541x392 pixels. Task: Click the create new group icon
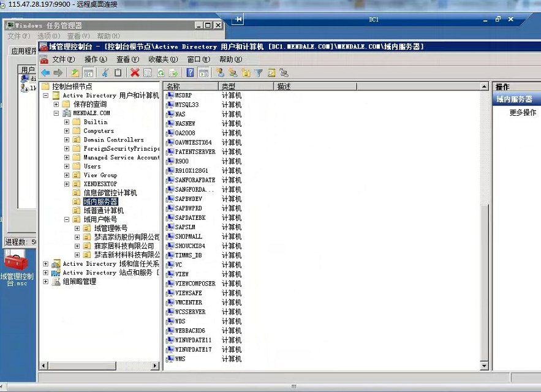[233, 72]
